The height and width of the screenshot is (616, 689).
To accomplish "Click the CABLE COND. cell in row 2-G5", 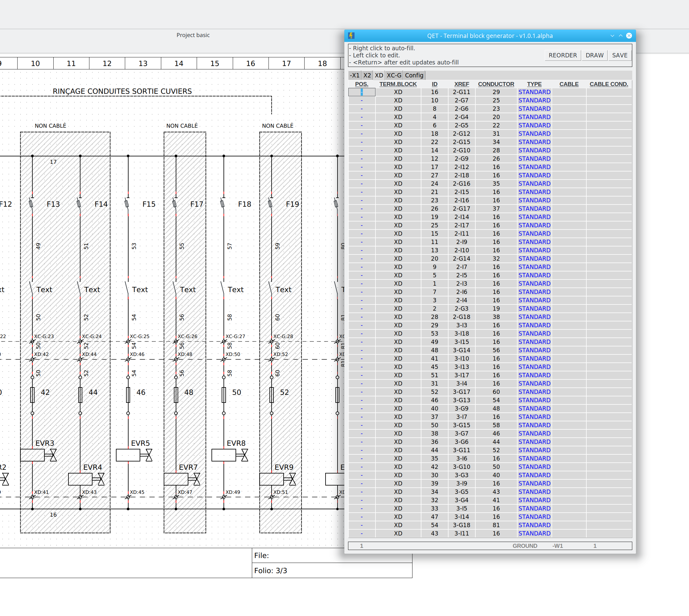I will tap(609, 125).
